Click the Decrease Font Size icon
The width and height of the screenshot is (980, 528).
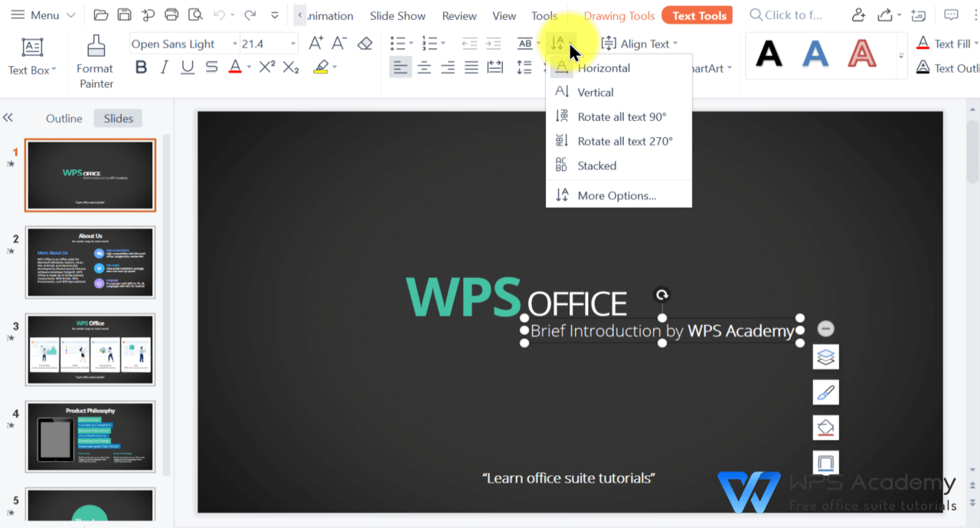click(x=339, y=44)
